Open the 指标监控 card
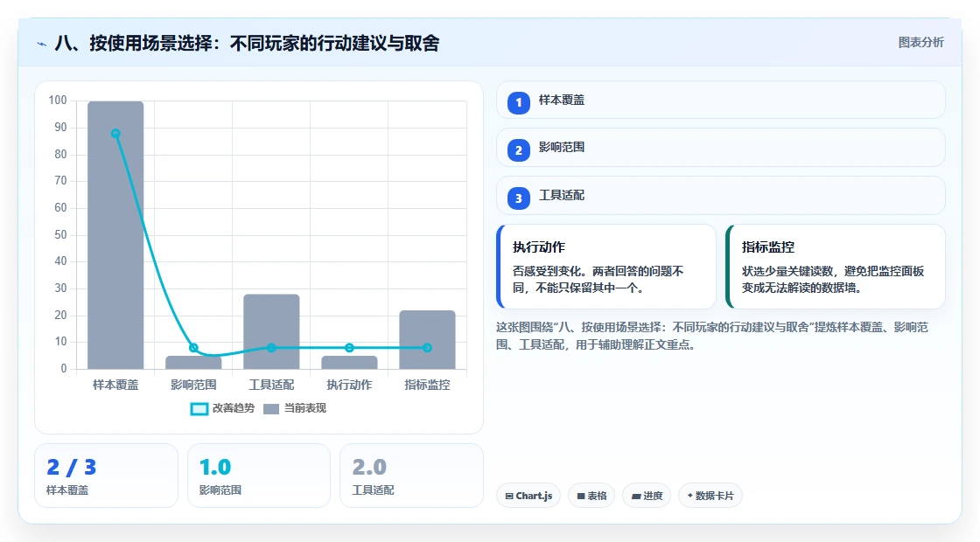The width and height of the screenshot is (980, 542). tap(836, 267)
